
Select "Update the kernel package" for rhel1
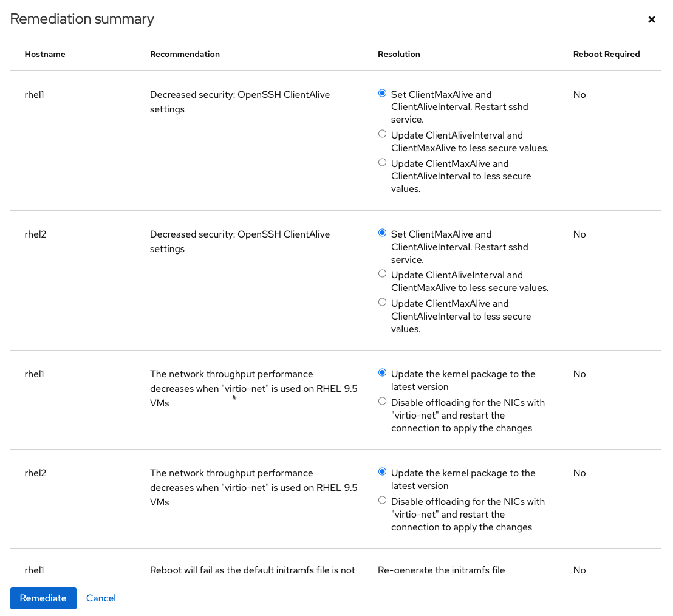click(x=382, y=372)
